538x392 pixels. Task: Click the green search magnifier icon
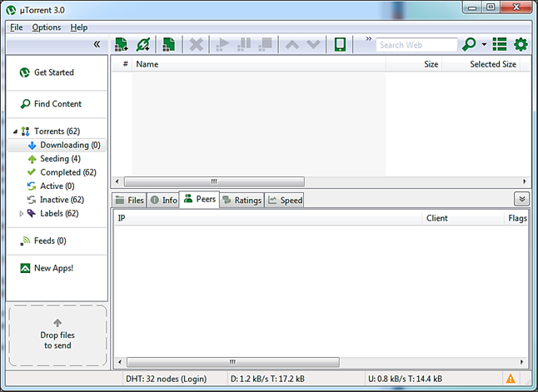[469, 45]
